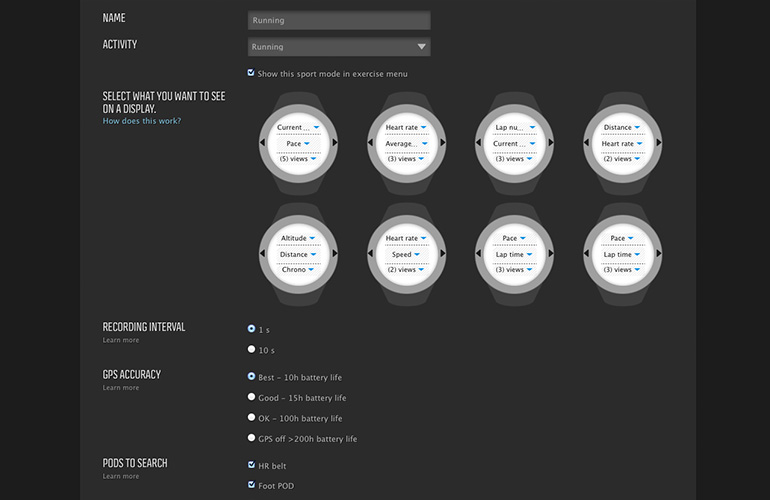Choose Good – 15h battery life GPS accuracy
This screenshot has height=500, width=770.
251,397
